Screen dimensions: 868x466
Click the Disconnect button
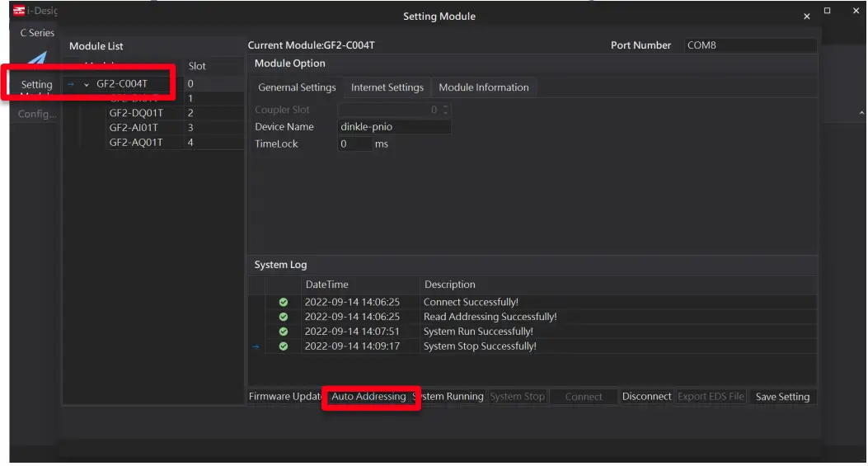646,397
